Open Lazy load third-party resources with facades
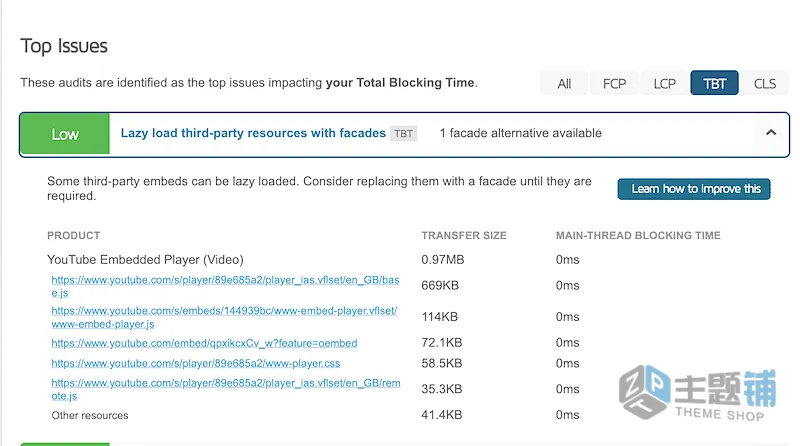Screen dimensions: 800x446 253,133
